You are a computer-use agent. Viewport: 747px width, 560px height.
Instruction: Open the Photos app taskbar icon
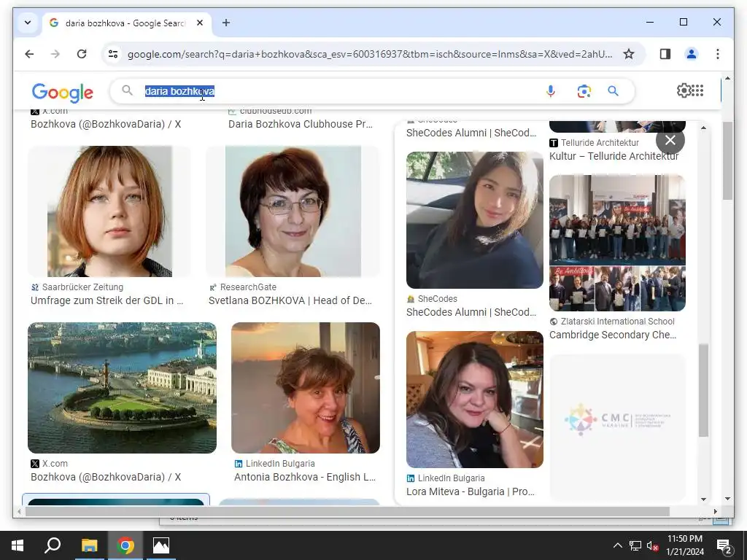(x=161, y=545)
